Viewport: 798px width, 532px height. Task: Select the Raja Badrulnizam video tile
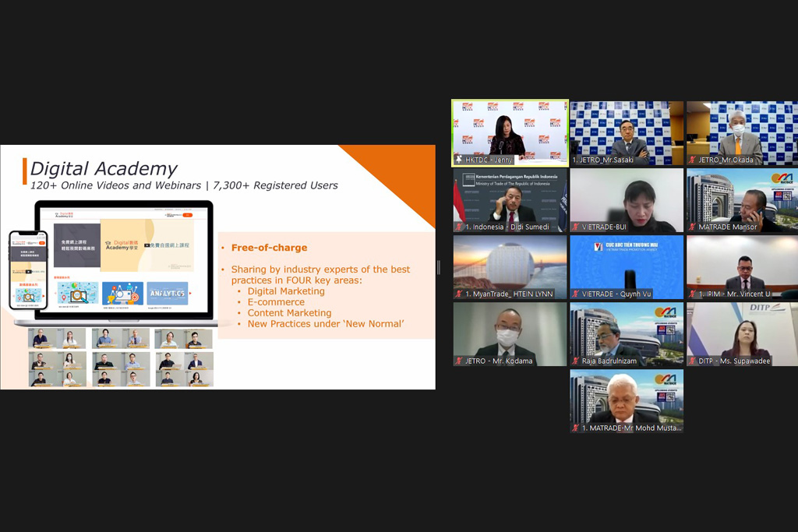tap(627, 334)
